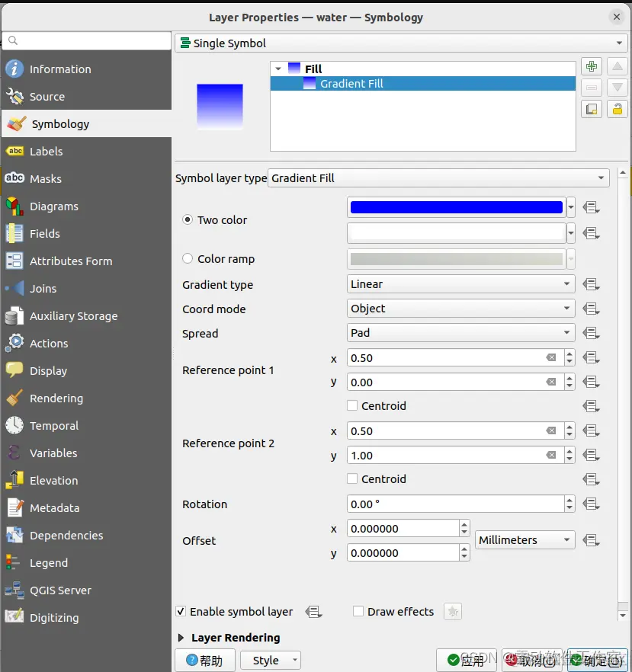This screenshot has width=632, height=672.
Task: Click the Draw effects customize star icon
Action: pos(453,612)
